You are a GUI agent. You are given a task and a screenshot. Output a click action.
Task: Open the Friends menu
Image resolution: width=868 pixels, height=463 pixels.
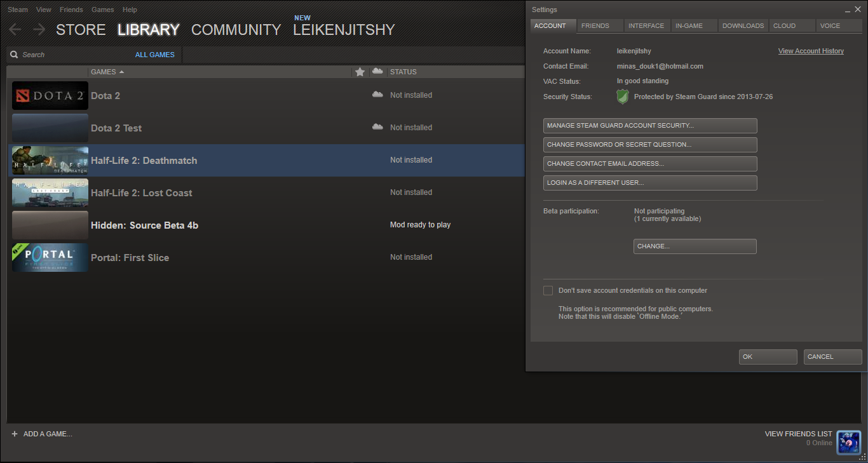click(71, 10)
